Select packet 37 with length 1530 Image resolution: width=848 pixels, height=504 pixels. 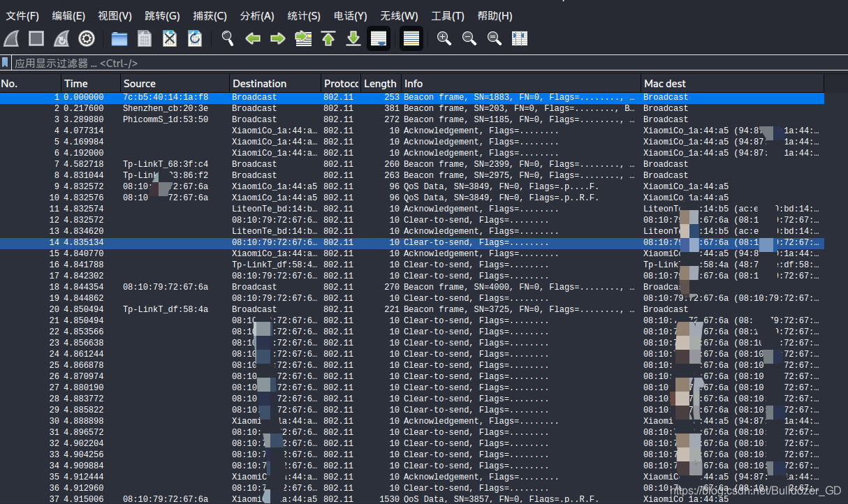point(412,499)
